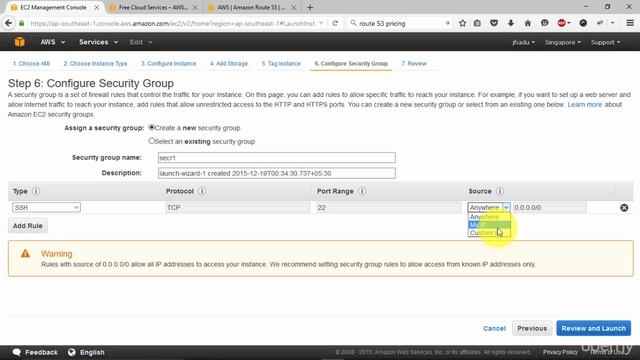Go to step 5 Tag Instance
Screen dimensions: 640x360
[281, 63]
